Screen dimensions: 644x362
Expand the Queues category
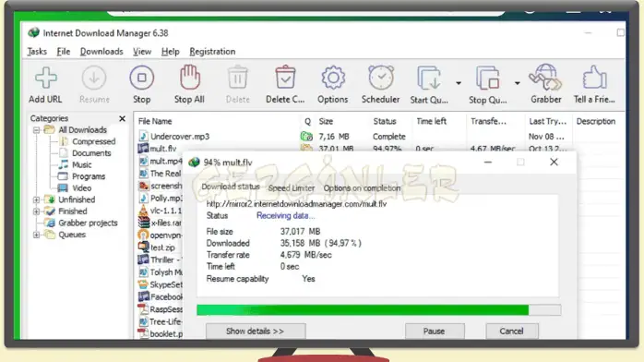pyautogui.click(x=37, y=235)
